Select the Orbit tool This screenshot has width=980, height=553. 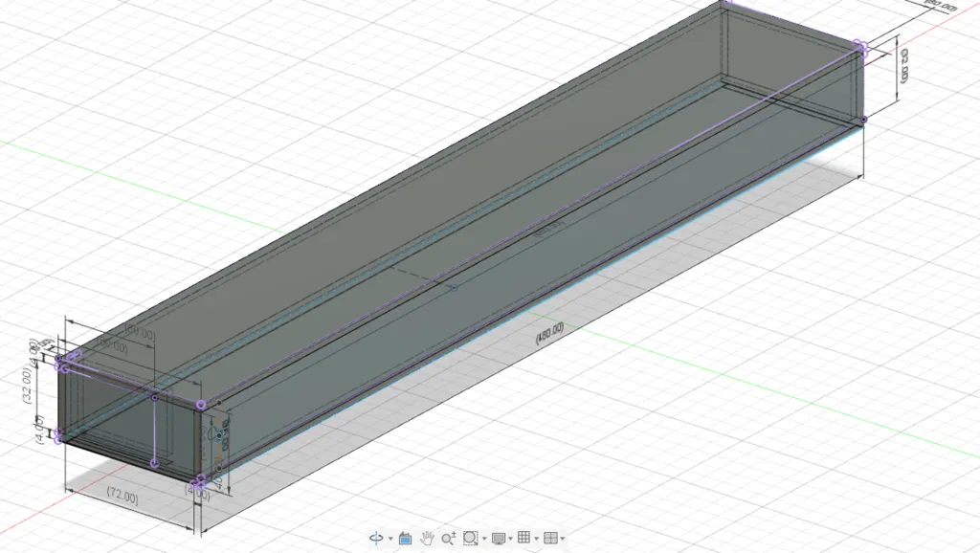click(376, 538)
